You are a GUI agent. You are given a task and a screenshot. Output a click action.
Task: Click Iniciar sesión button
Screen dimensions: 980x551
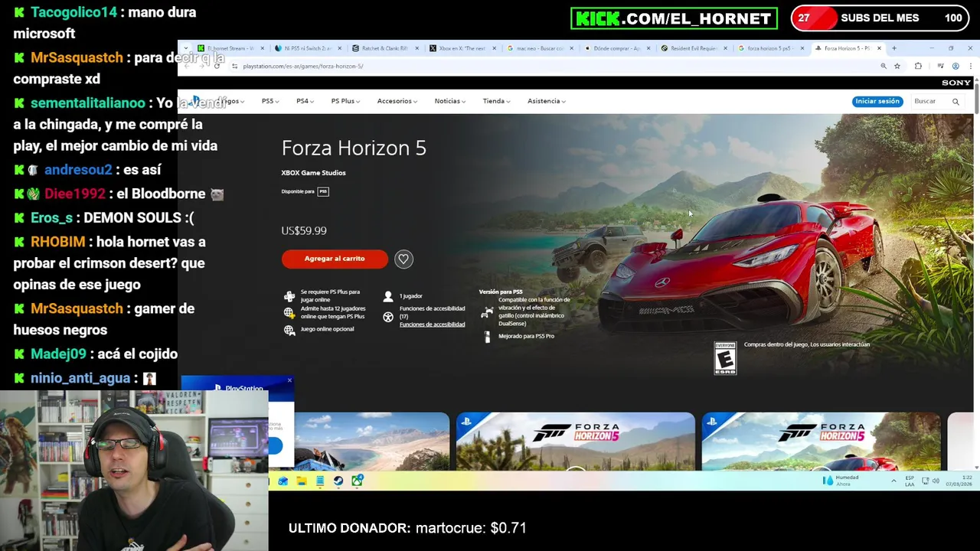[x=877, y=101]
